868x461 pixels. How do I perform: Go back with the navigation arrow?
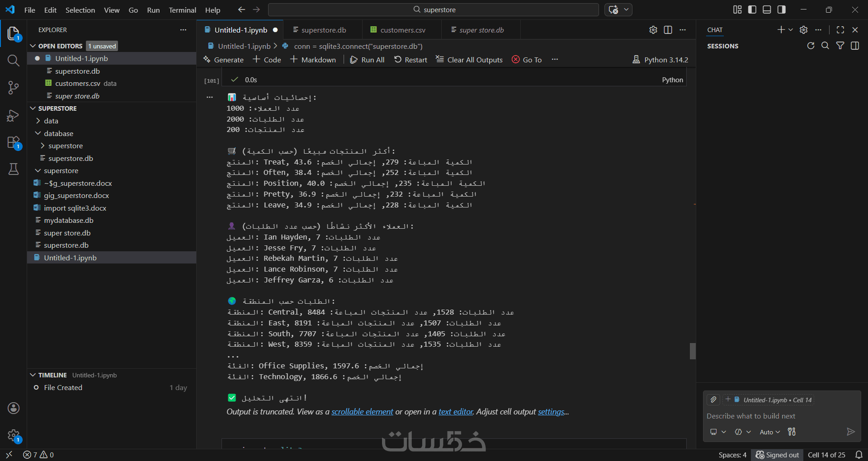pos(241,9)
